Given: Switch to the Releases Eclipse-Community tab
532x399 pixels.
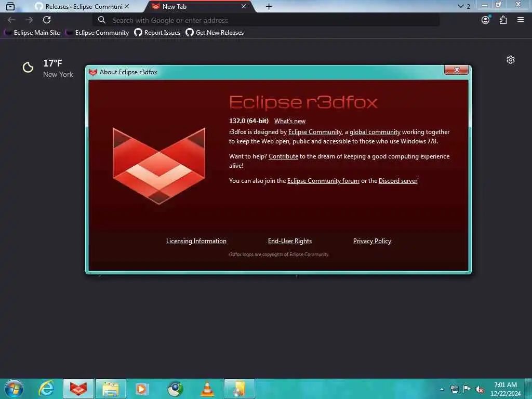Looking at the screenshot, I should (x=82, y=6).
